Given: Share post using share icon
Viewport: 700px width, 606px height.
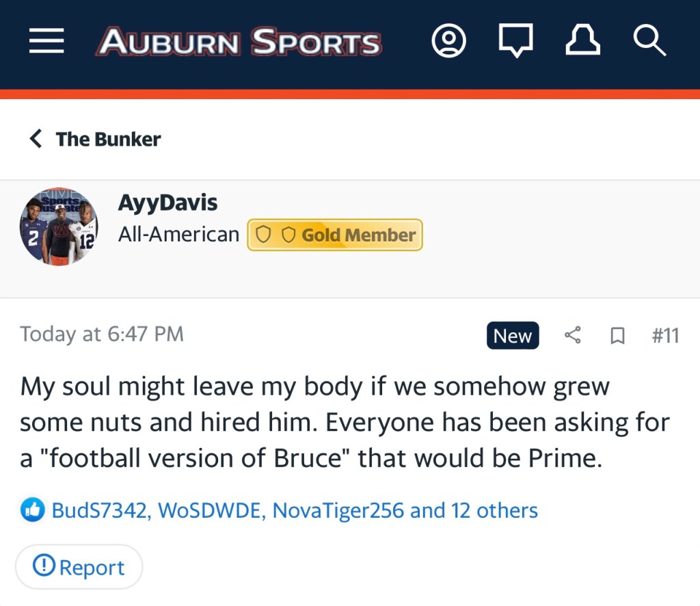Looking at the screenshot, I should [x=573, y=335].
